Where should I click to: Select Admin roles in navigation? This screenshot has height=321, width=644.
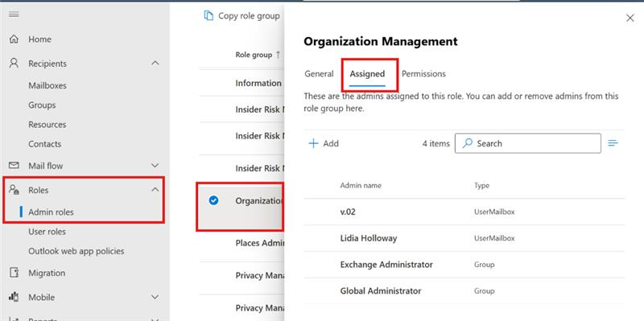tap(51, 212)
